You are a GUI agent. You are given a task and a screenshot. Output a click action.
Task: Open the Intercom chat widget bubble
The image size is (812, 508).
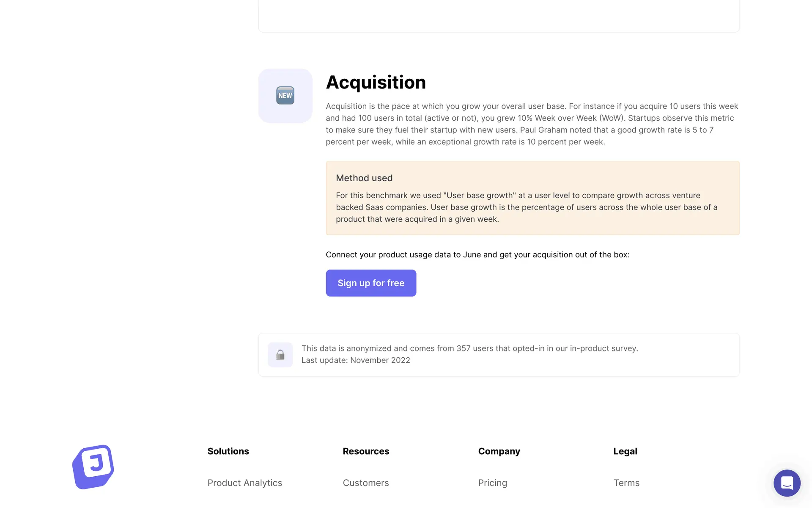pos(787,483)
